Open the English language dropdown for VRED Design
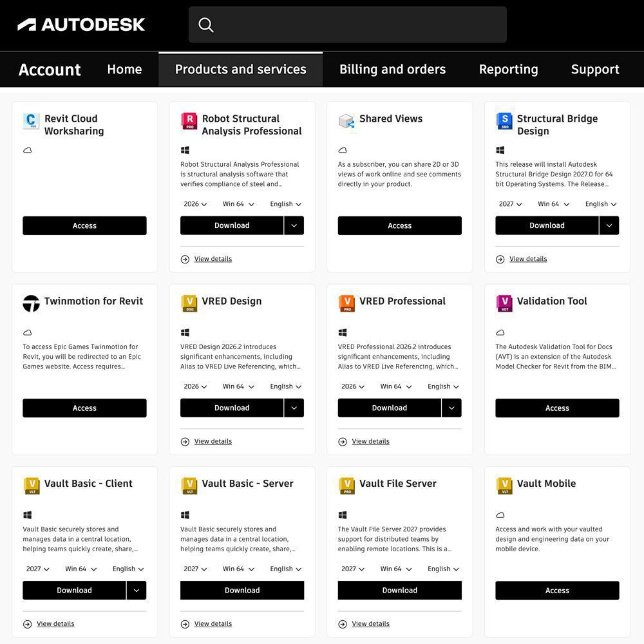The width and height of the screenshot is (644, 644). click(x=285, y=386)
